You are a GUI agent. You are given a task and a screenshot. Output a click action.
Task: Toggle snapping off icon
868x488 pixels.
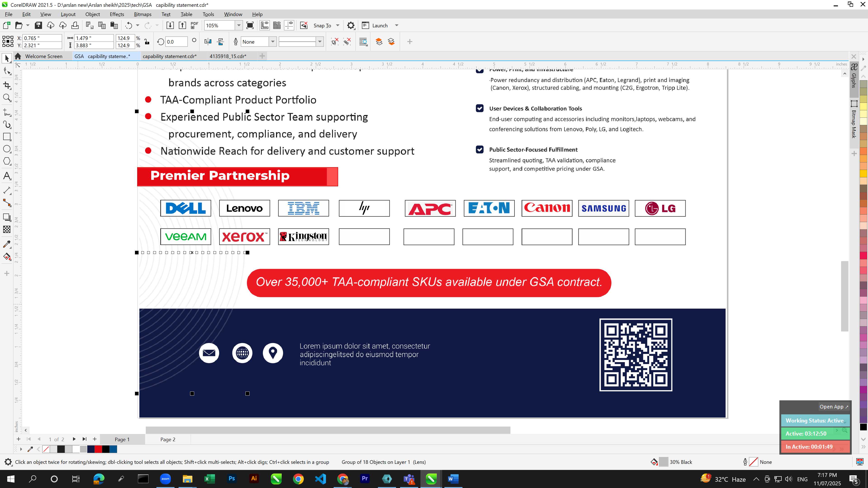(304, 25)
